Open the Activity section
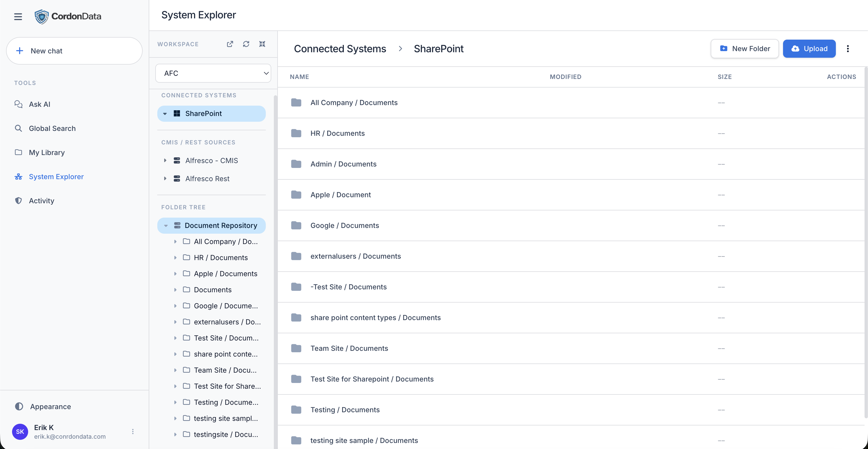The width and height of the screenshot is (868, 449). (41, 201)
